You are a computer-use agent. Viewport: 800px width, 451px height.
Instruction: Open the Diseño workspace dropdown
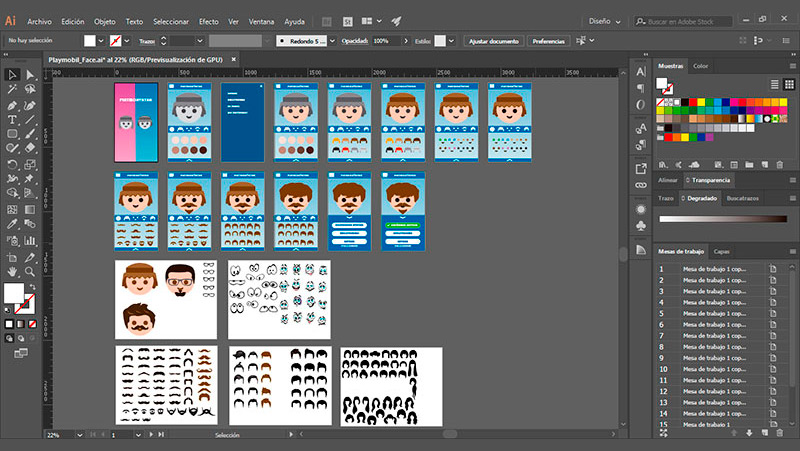[604, 20]
